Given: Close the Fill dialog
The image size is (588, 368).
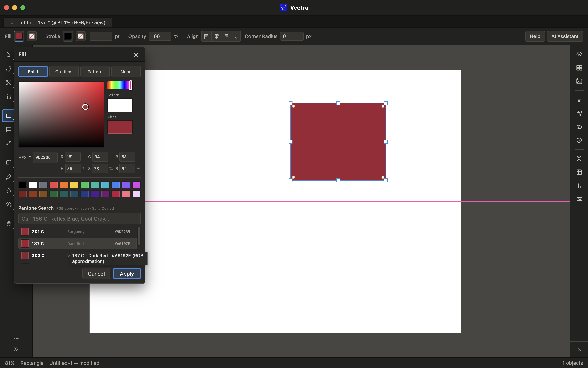Looking at the screenshot, I should point(136,55).
